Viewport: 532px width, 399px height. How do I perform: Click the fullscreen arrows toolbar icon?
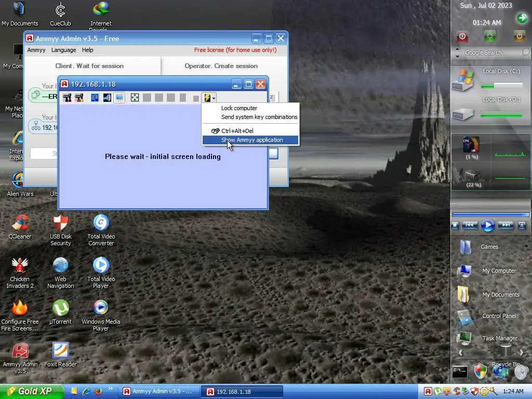(135, 98)
